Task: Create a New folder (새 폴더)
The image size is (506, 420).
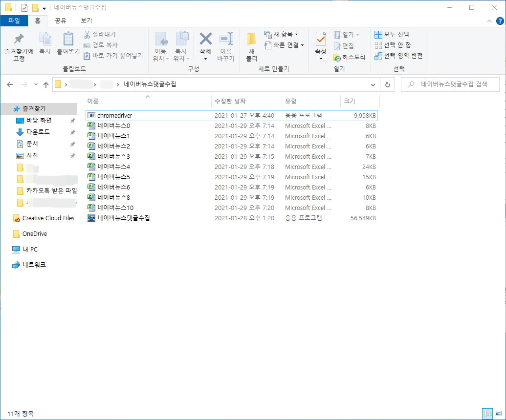Action: point(251,46)
